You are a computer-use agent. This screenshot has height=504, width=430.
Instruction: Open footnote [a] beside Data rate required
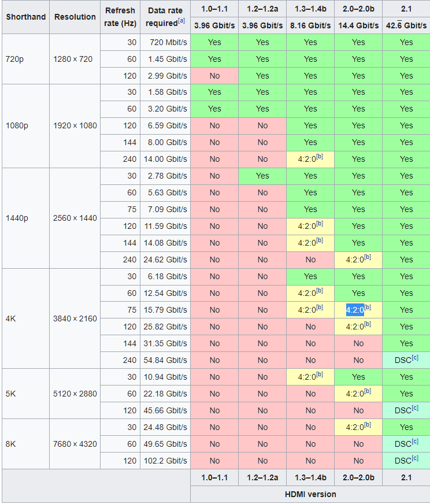pos(182,20)
